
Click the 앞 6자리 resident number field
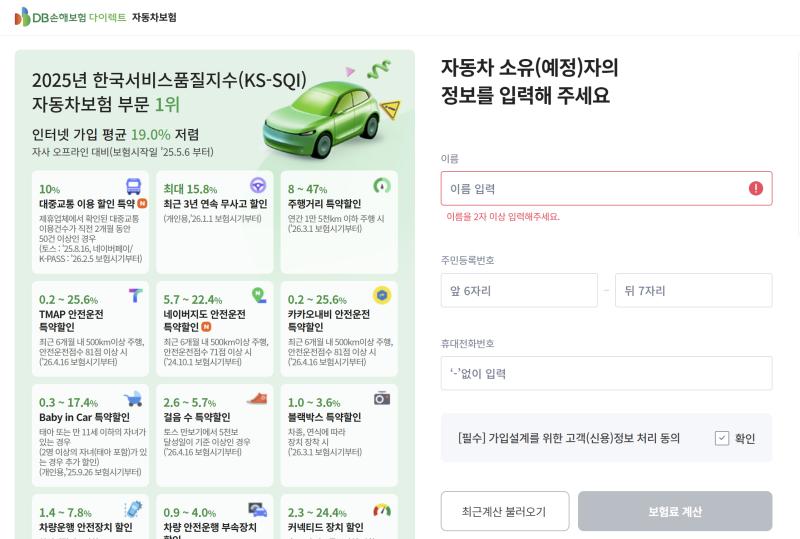tap(519, 290)
